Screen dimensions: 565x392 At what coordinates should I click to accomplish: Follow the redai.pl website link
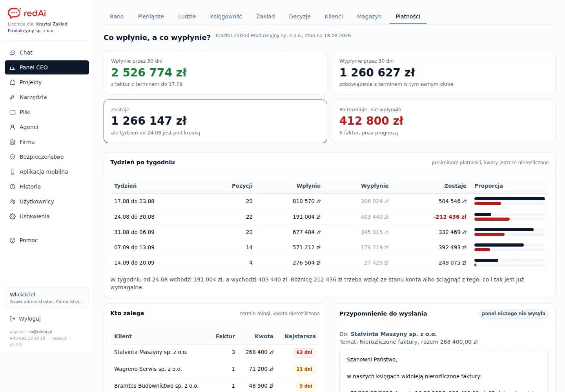pyautogui.click(x=59, y=338)
